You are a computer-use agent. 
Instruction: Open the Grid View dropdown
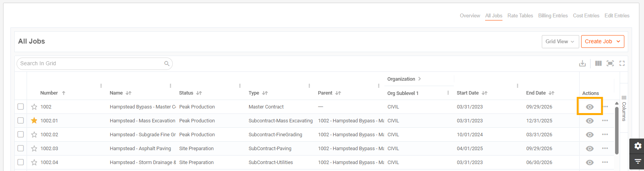560,42
